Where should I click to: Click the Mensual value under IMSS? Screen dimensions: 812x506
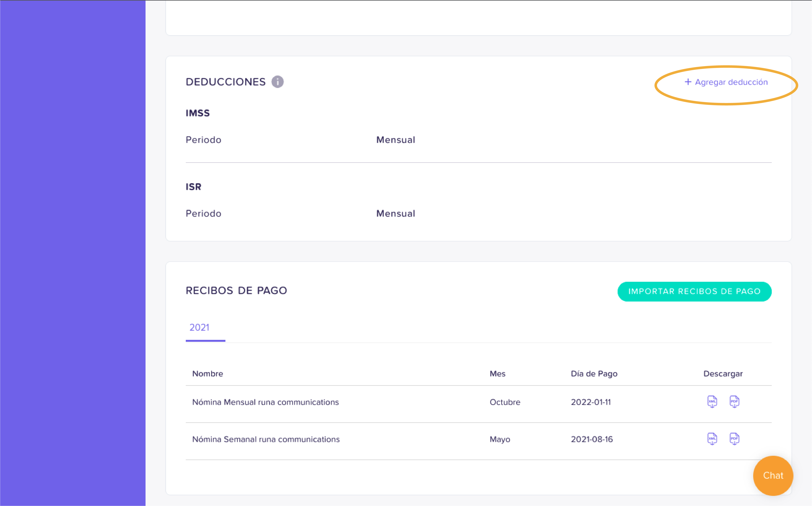point(396,140)
